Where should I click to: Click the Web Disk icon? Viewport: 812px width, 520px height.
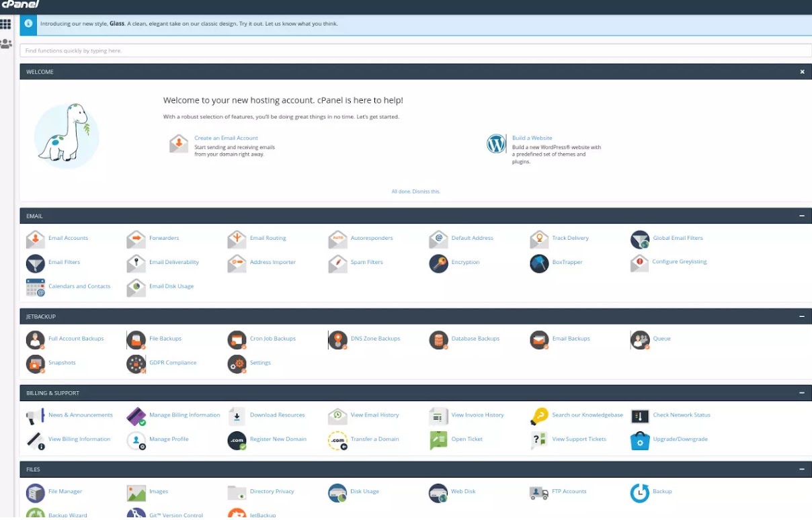point(439,493)
